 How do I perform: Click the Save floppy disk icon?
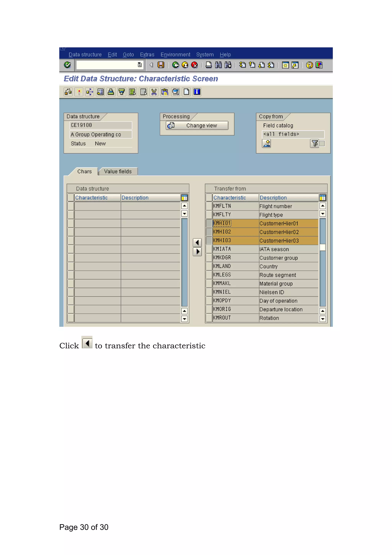(x=161, y=65)
